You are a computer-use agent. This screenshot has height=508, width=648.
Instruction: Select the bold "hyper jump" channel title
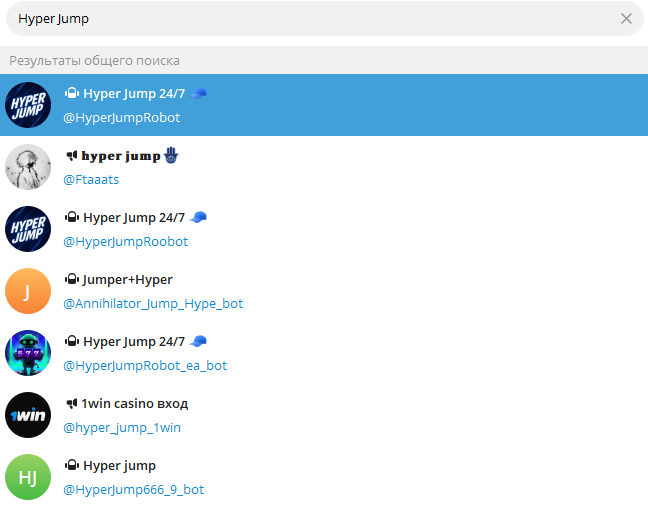coord(121,156)
